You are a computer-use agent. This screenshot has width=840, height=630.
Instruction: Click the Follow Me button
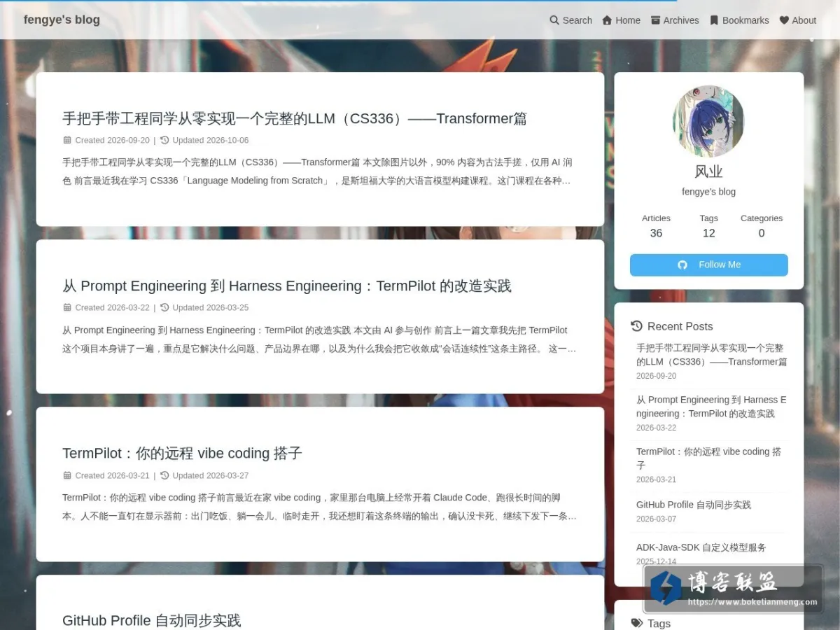click(x=708, y=265)
